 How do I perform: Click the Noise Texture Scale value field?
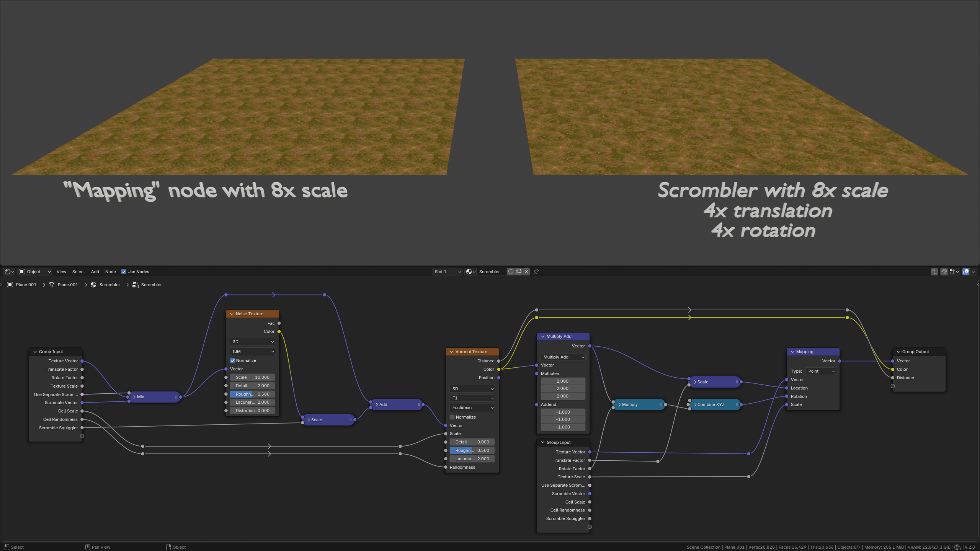253,377
